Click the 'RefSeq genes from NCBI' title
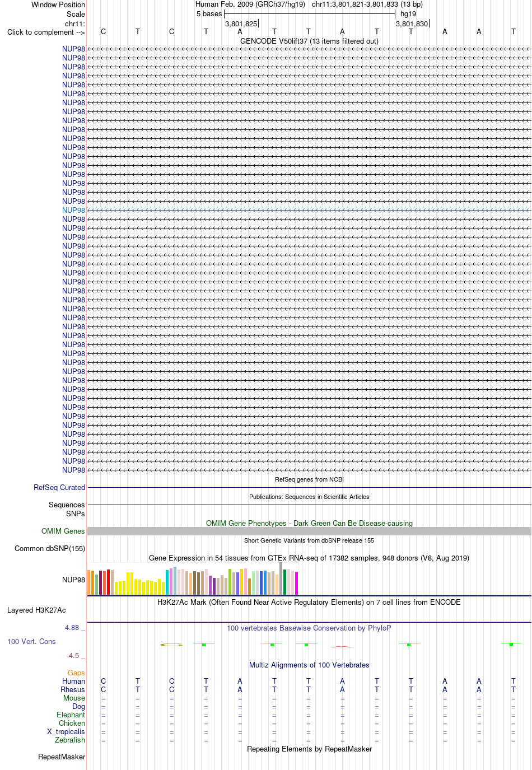The image size is (532, 770). [x=309, y=480]
